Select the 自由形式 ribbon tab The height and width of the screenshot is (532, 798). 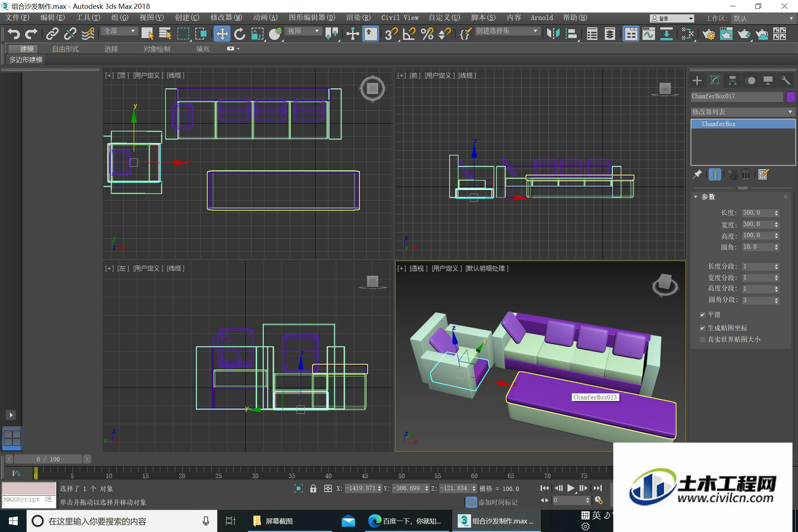pos(65,49)
